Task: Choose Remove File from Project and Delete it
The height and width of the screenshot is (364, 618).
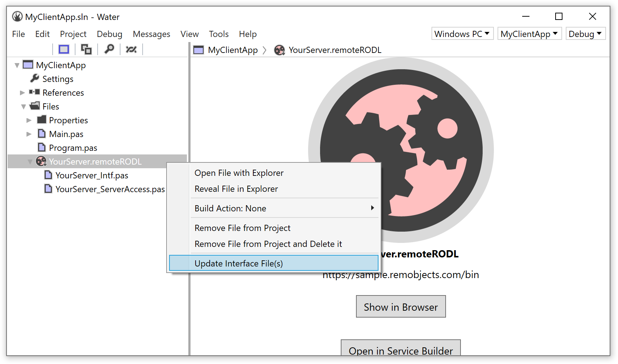Action: click(274, 244)
